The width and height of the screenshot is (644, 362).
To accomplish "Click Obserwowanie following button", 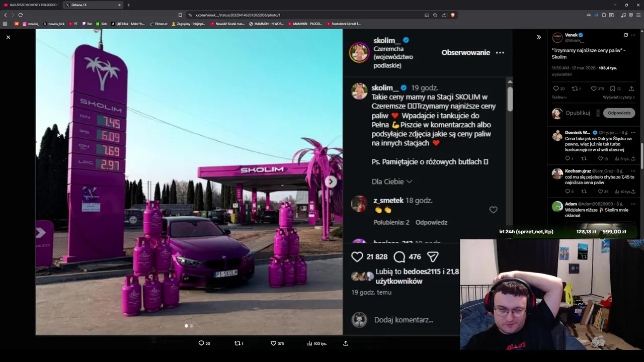I will (465, 52).
